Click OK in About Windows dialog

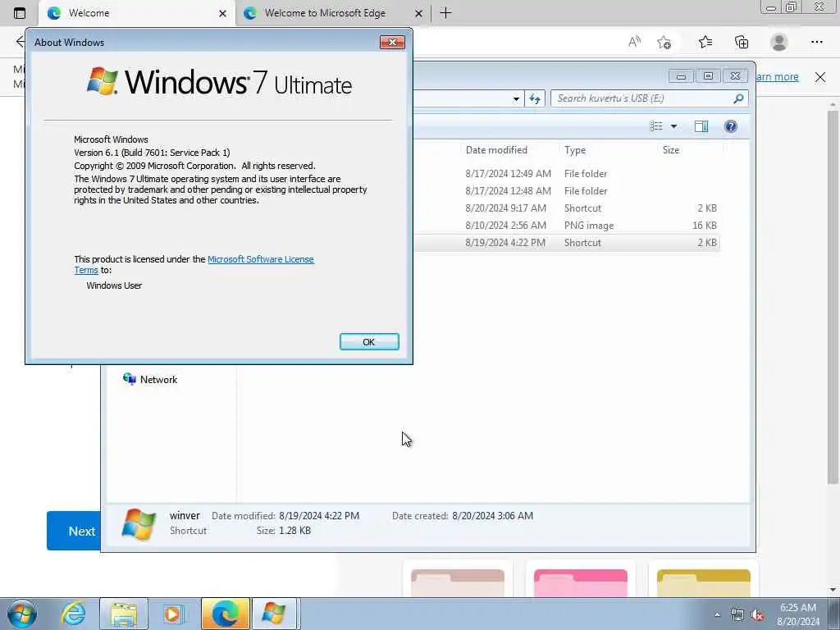coord(369,342)
